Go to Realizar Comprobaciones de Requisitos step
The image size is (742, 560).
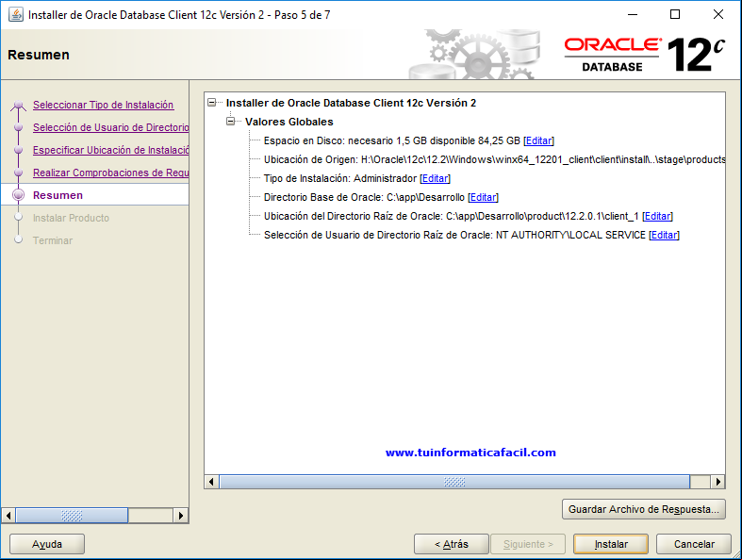click(x=110, y=173)
